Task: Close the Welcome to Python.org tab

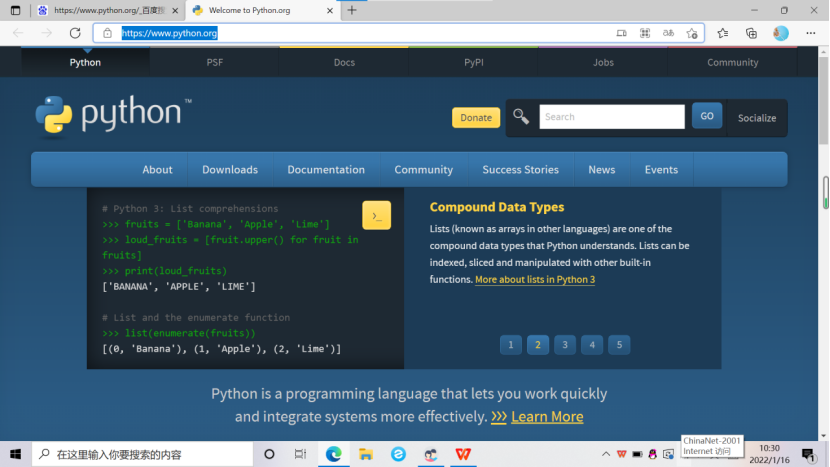Action: pyautogui.click(x=330, y=10)
